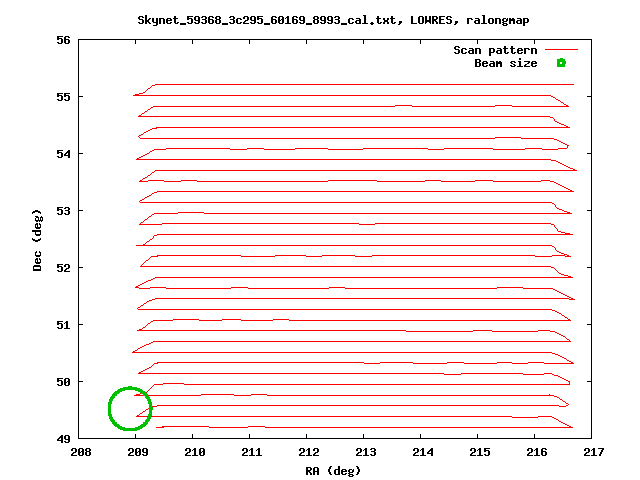This screenshot has height=480, width=640.
Task: Select the 'Scan pattern' legend label
Action: click(495, 50)
